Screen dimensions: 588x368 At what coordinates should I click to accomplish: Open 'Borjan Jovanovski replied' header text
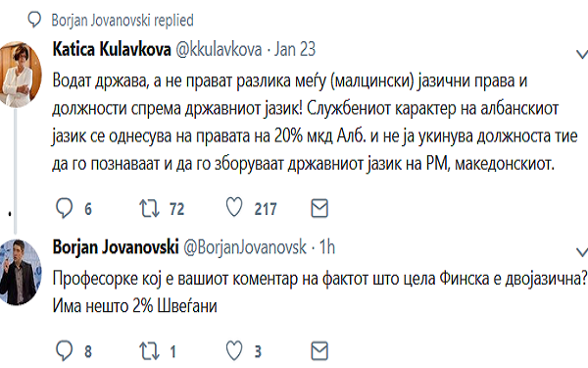122,20
